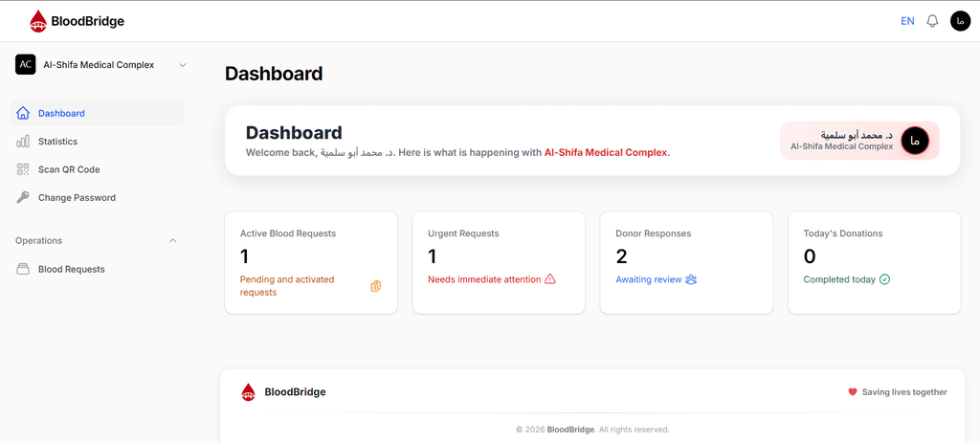980x443 pixels.
Task: Click the BloodBridge blood drop logo in header
Action: coord(38,21)
